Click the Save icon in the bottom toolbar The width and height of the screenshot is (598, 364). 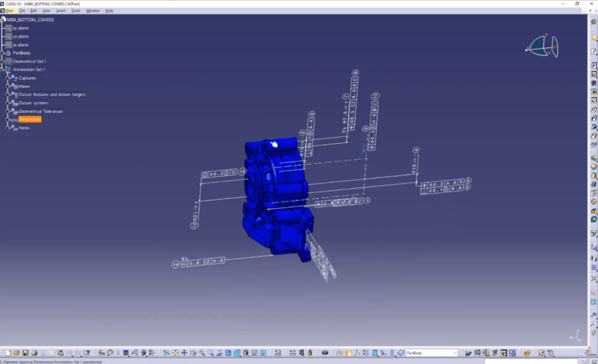(25, 352)
